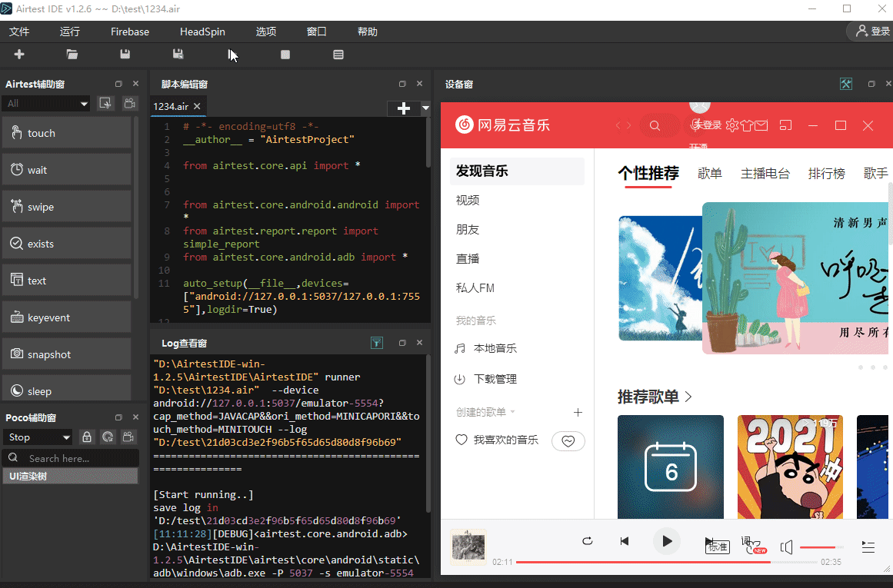Save the script with the first floppy icon
This screenshot has height=588, width=893.
(125, 54)
